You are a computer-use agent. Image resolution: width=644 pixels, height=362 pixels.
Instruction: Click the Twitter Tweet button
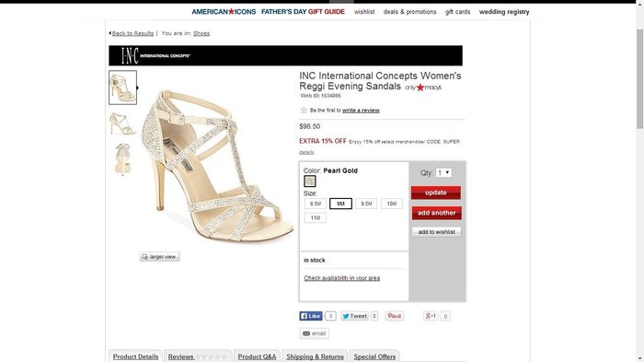click(354, 316)
